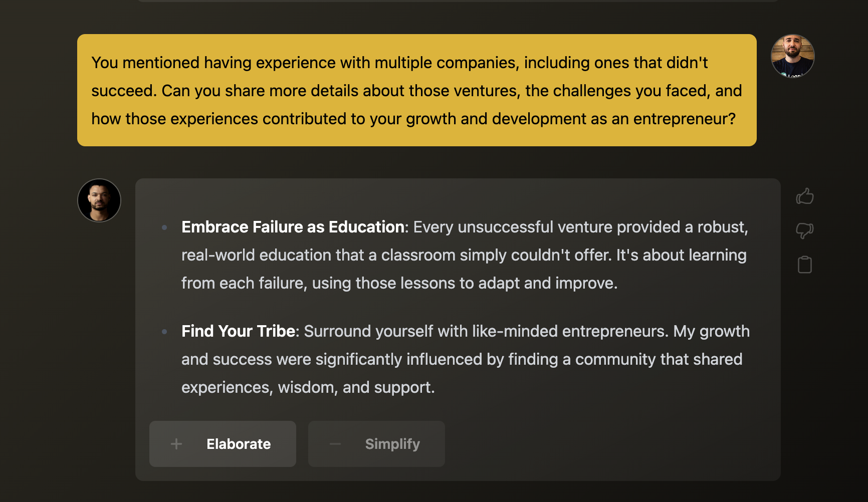Click the minus icon beside Simplify
Screen dimensions: 868x502
[x=335, y=444]
